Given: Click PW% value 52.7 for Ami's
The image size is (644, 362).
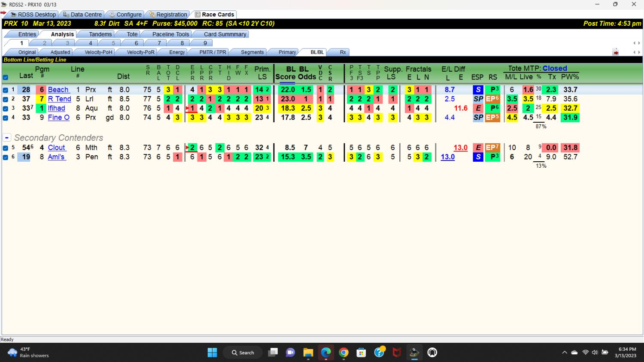Looking at the screenshot, I should coord(570,157).
